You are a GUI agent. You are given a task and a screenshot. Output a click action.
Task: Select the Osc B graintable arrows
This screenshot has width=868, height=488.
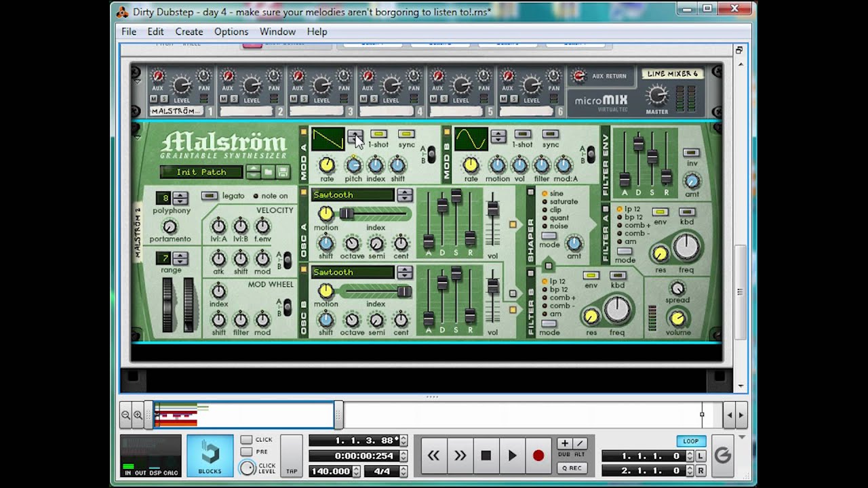[x=405, y=272]
